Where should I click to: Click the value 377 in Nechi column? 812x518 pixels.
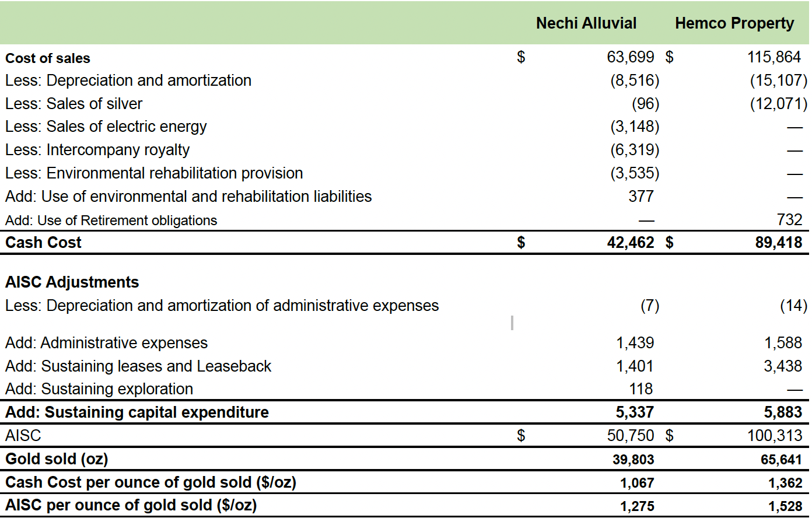641,197
